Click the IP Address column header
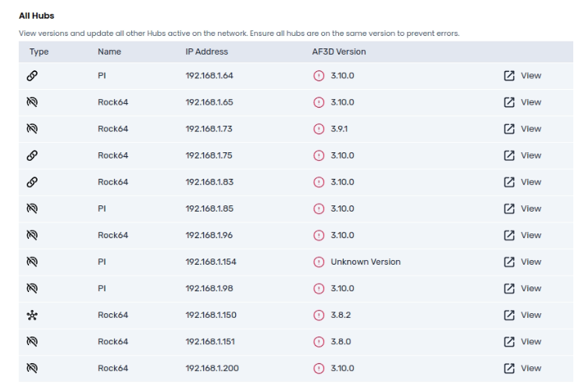 pyautogui.click(x=207, y=52)
